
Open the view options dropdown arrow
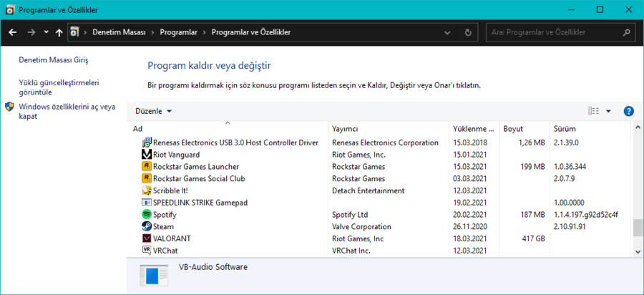click(x=608, y=112)
